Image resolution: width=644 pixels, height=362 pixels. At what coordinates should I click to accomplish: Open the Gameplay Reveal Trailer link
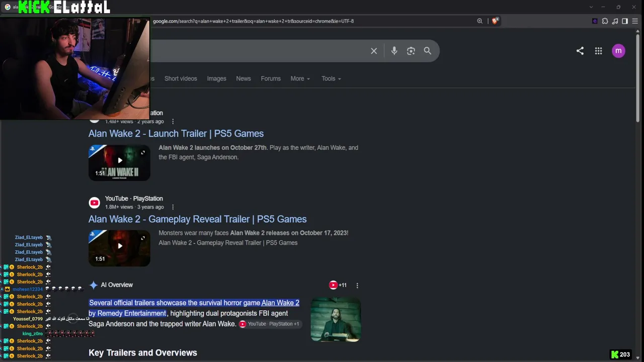pyautogui.click(x=197, y=219)
